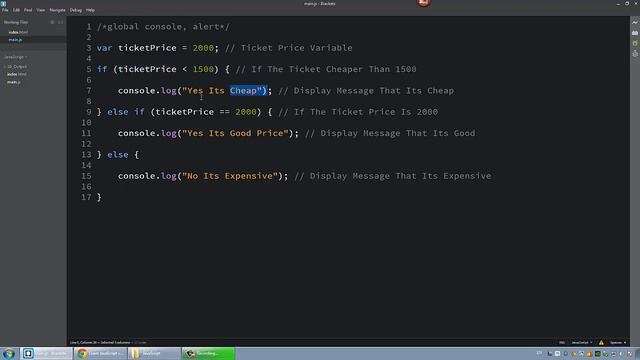This screenshot has height=360, width=640.
Task: Select index.html in Working Files
Action: coord(18,32)
